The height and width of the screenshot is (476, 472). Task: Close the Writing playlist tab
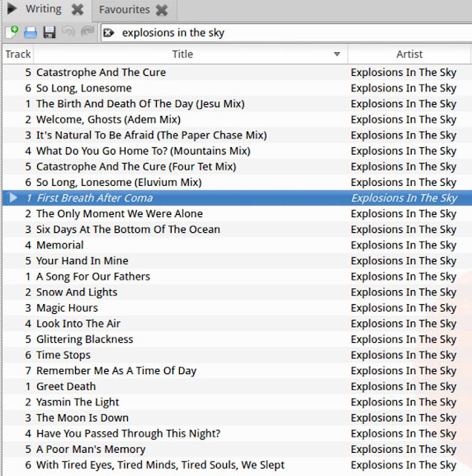pyautogui.click(x=77, y=10)
